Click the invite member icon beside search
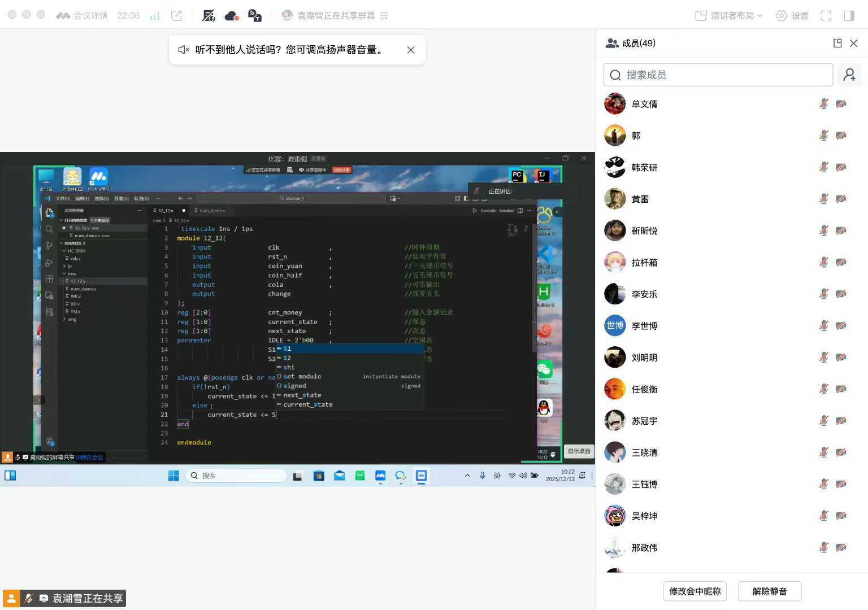Screen dimensions: 868x610 coord(849,75)
